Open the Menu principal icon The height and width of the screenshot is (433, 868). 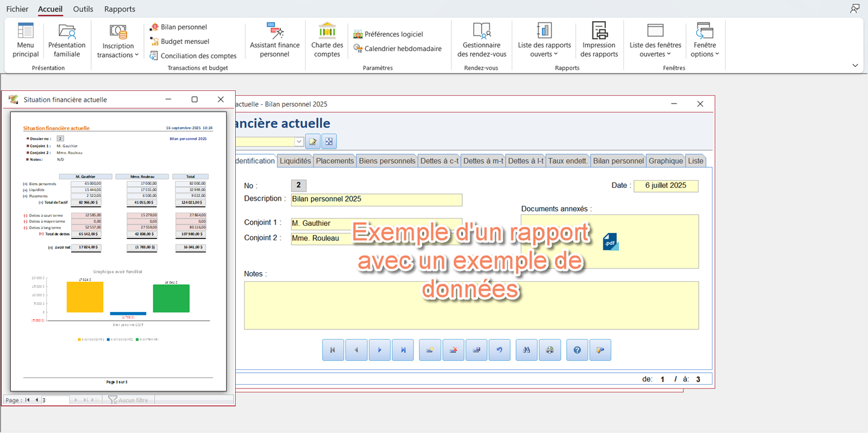(x=25, y=40)
